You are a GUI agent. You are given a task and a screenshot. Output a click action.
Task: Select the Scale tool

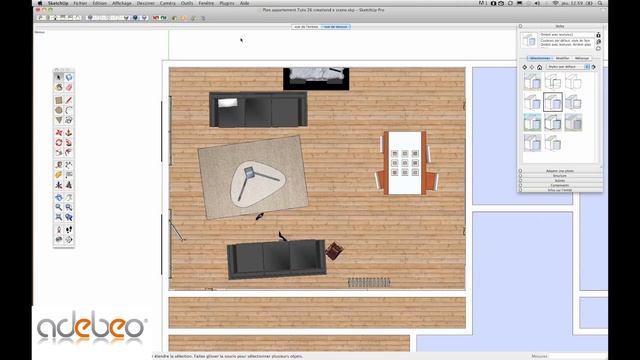(x=59, y=153)
